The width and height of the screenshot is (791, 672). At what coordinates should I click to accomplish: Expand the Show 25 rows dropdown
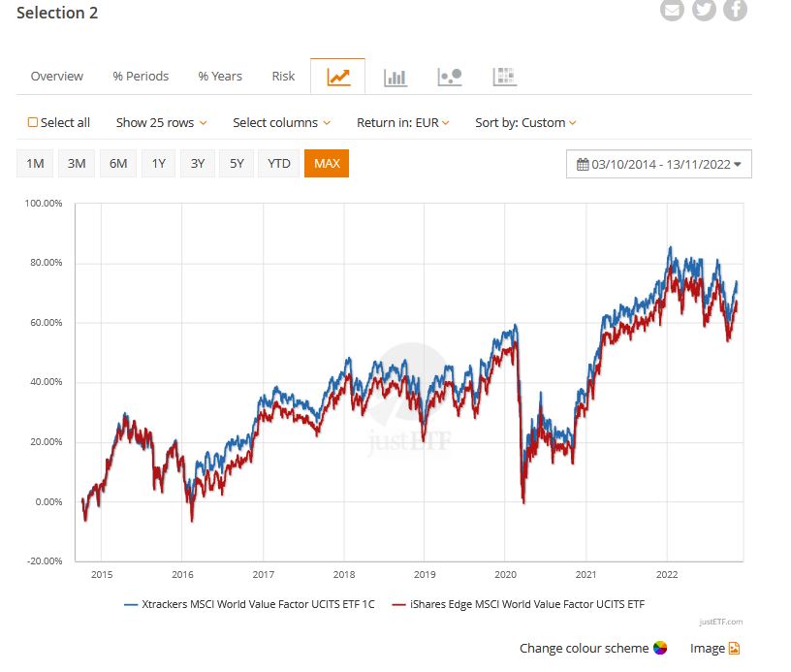161,122
